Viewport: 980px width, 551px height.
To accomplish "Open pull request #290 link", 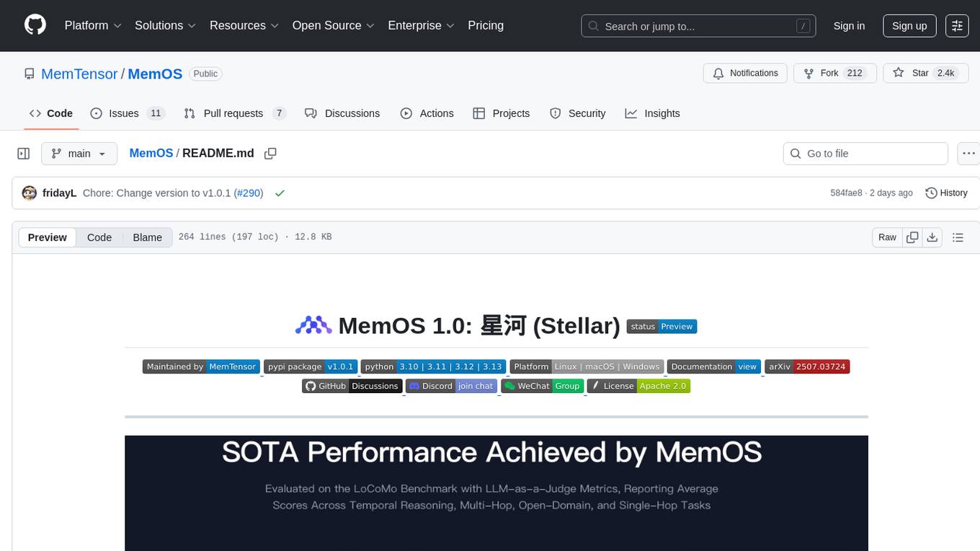I will (x=249, y=193).
